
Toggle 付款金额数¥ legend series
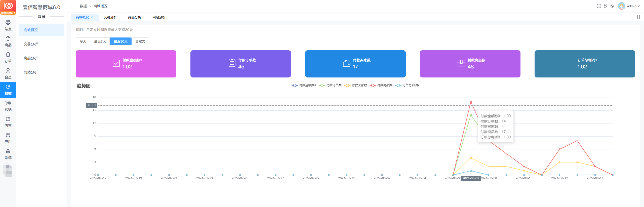point(304,85)
